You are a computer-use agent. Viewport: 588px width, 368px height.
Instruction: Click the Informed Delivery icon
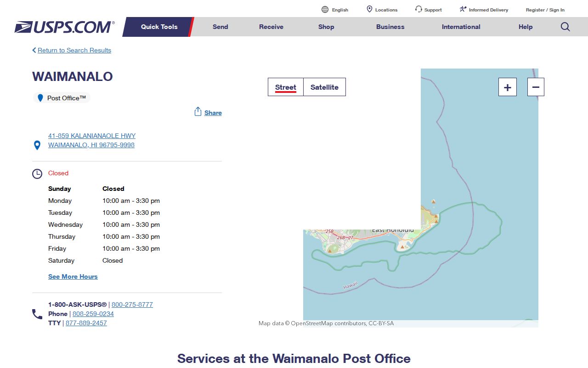click(463, 9)
